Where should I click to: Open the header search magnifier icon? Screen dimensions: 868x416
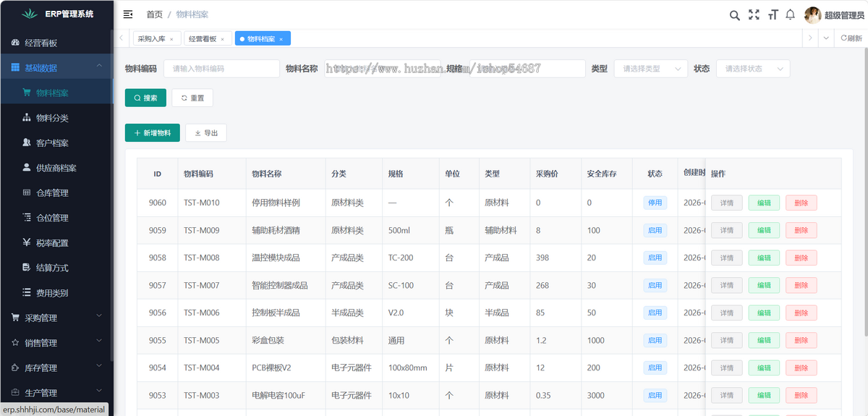[734, 15]
